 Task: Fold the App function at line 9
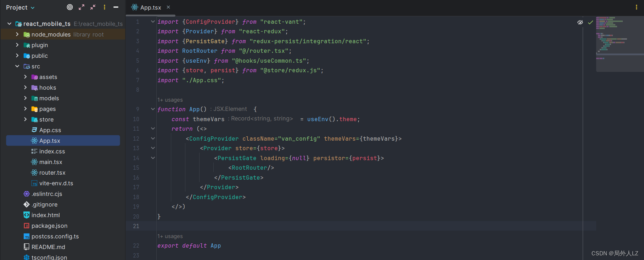[x=153, y=109]
